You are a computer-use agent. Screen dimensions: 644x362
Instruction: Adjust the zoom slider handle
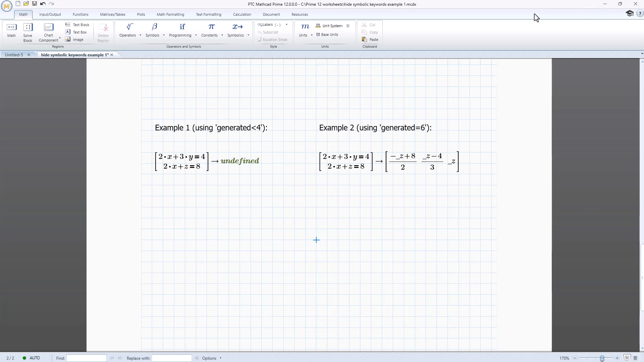click(602, 358)
